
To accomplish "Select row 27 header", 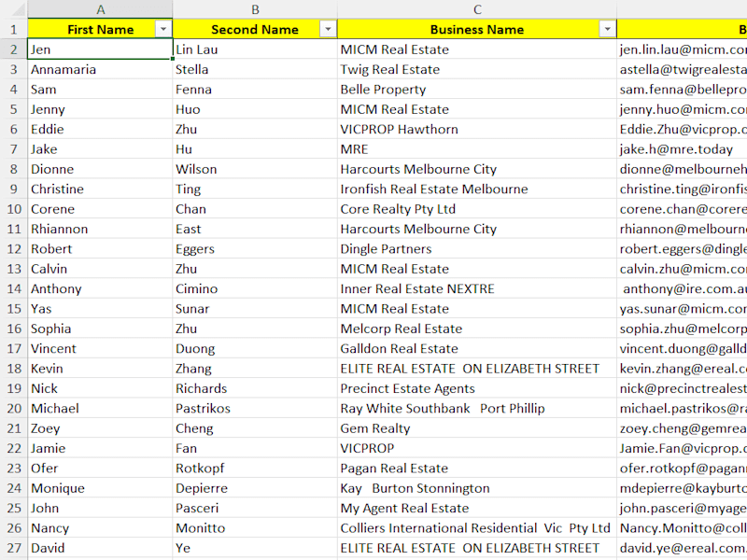I will [14, 548].
